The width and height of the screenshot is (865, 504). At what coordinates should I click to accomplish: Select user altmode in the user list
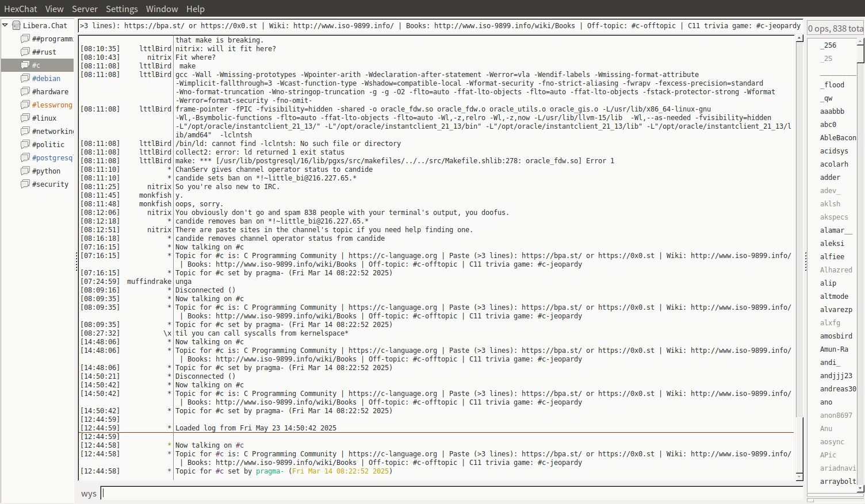tap(834, 296)
